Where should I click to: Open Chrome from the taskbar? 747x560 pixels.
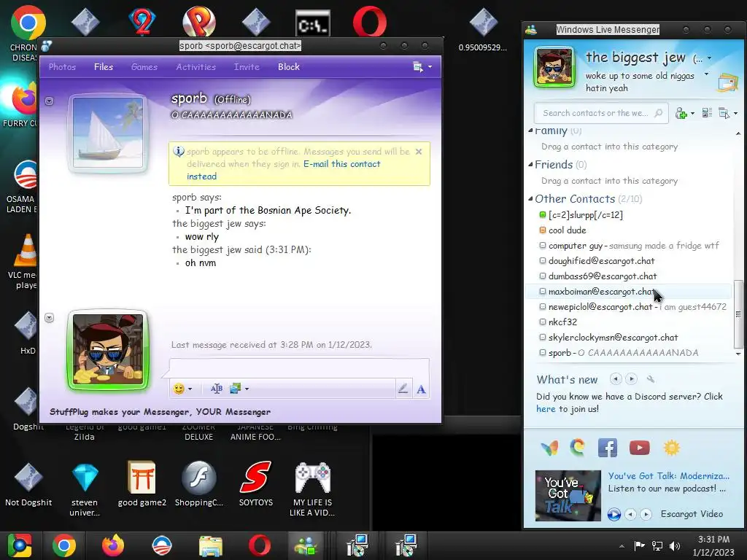(x=64, y=545)
